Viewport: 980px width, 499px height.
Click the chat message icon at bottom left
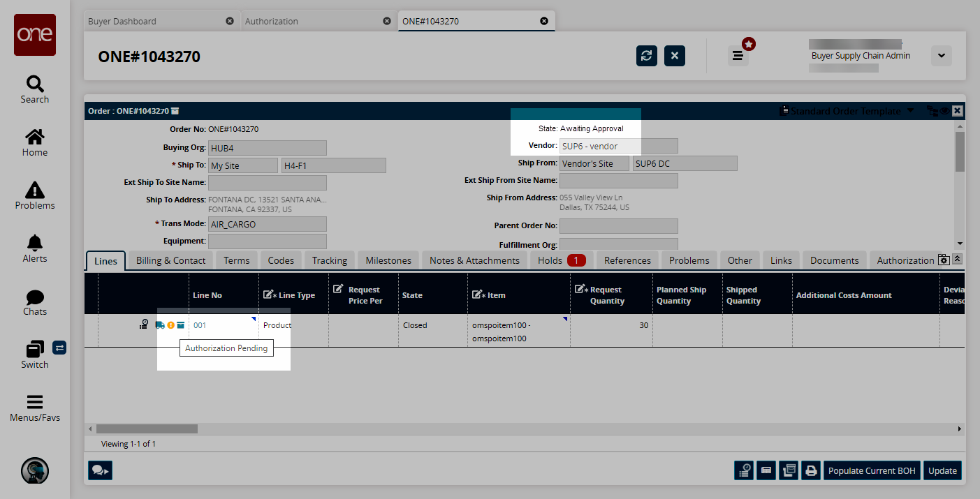click(x=100, y=470)
